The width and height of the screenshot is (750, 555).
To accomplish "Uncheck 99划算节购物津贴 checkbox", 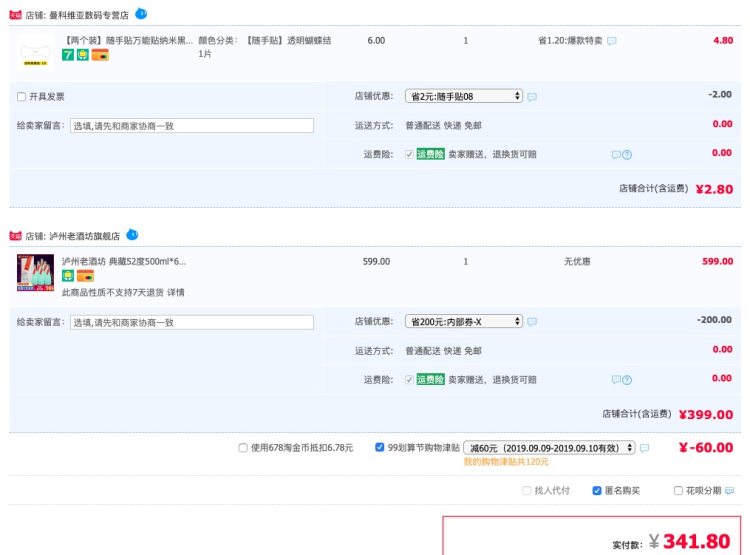I will (380, 447).
